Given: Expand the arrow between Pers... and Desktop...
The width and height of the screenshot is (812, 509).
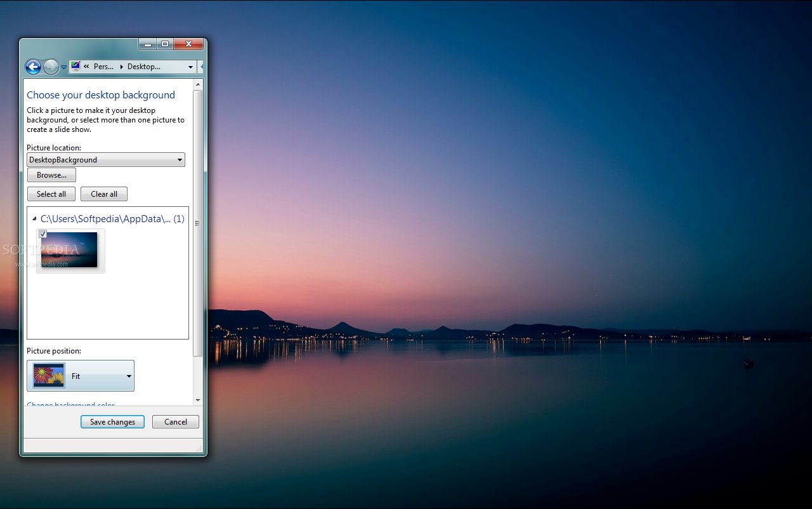Looking at the screenshot, I should pyautogui.click(x=122, y=67).
